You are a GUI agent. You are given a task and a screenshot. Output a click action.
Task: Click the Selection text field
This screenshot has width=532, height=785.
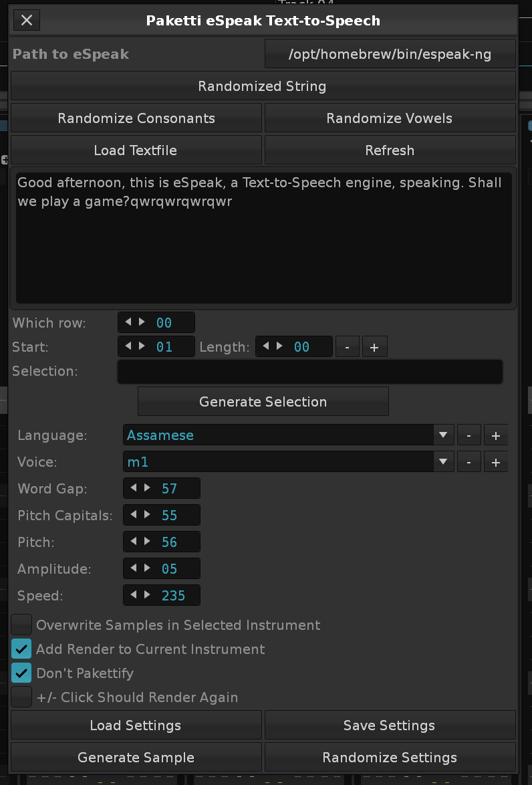[x=310, y=372]
